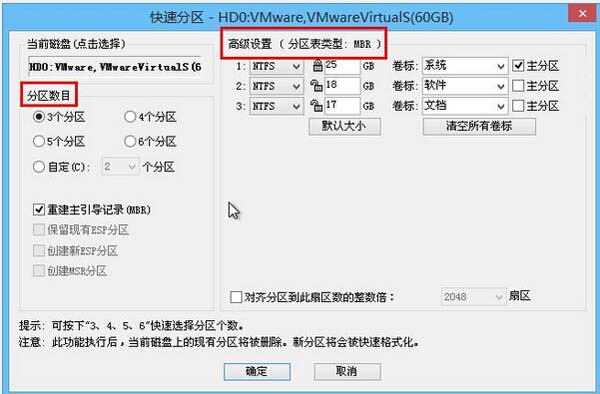
Task: Uncheck 主分区 for partition 1 系统
Action: pos(518,66)
